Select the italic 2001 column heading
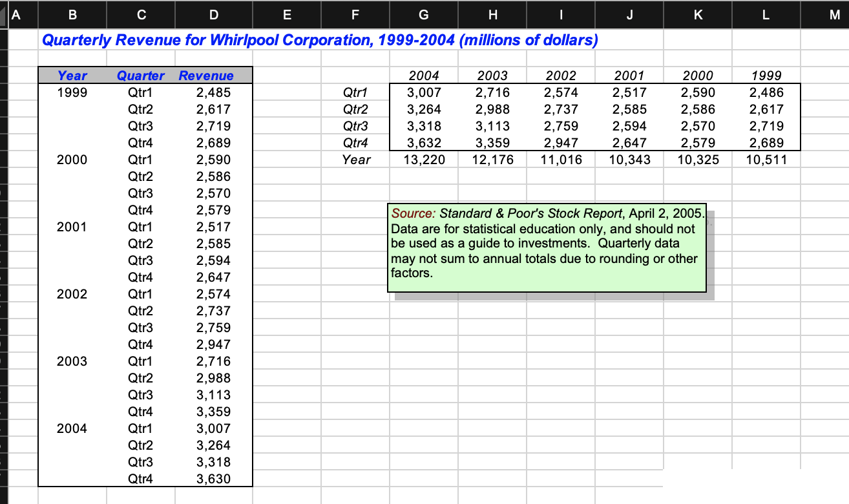 pos(629,76)
